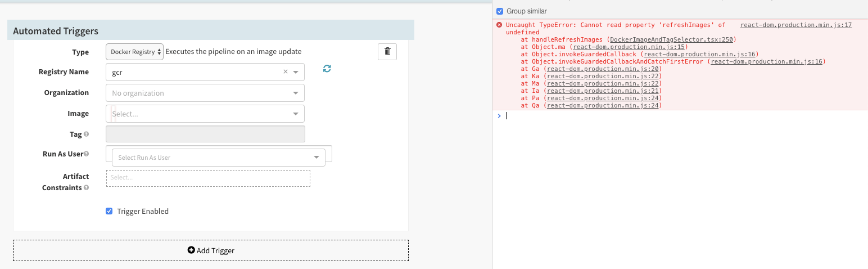Image resolution: width=868 pixels, height=269 pixels.
Task: Open source link for the Ia stack frame
Action: [x=602, y=91]
